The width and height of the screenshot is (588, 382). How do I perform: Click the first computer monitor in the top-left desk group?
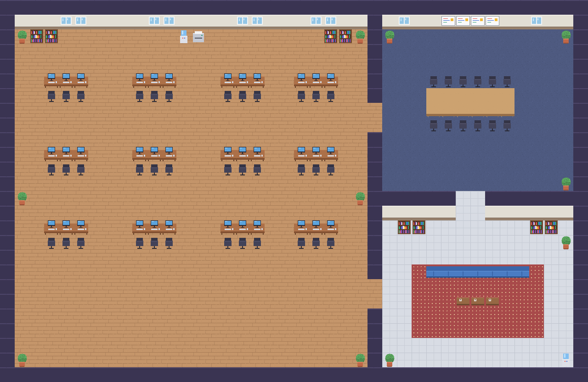[x=51, y=77]
